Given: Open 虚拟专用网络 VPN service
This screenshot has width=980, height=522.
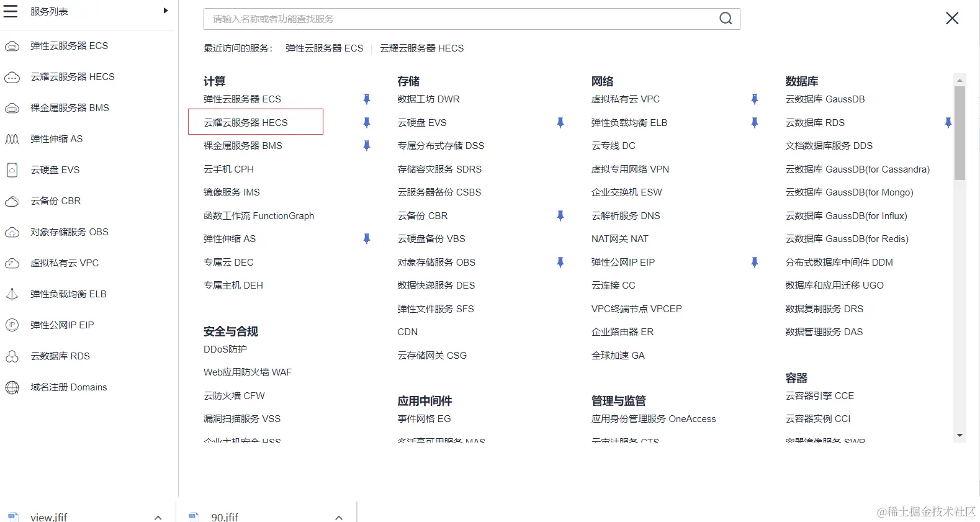Looking at the screenshot, I should pyautogui.click(x=630, y=169).
